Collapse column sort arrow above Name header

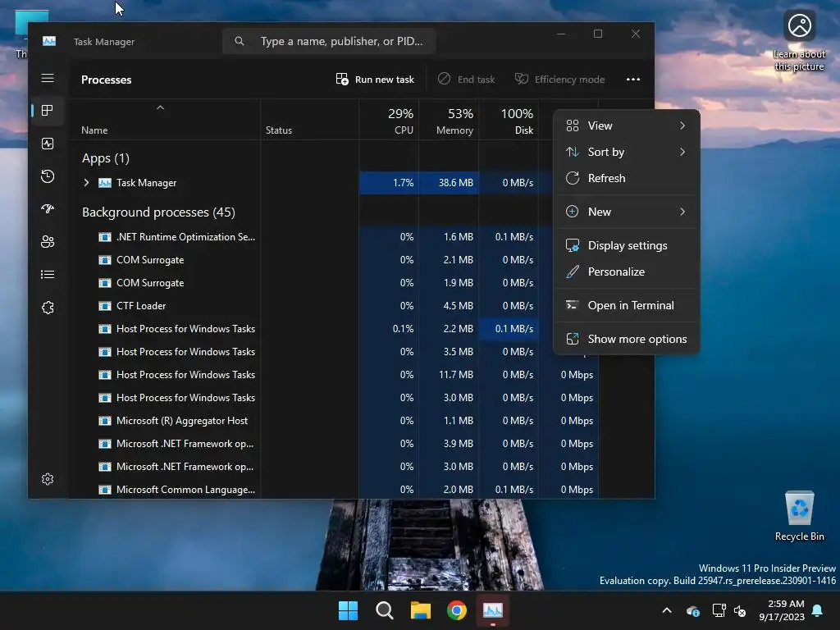(x=160, y=107)
